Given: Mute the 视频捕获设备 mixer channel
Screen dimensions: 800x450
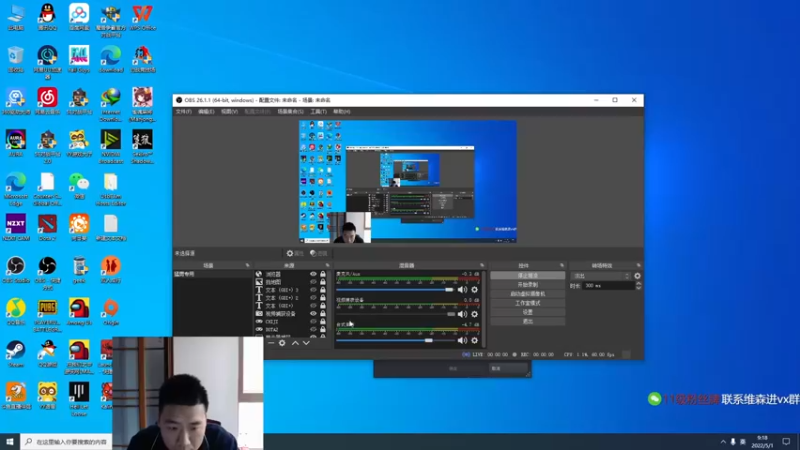Looking at the screenshot, I should tap(462, 314).
